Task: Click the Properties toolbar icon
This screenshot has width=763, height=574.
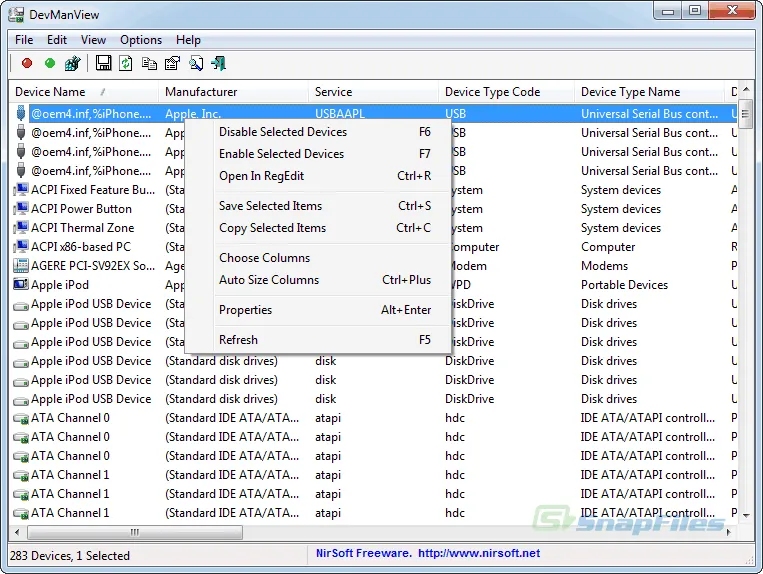Action: click(x=172, y=63)
